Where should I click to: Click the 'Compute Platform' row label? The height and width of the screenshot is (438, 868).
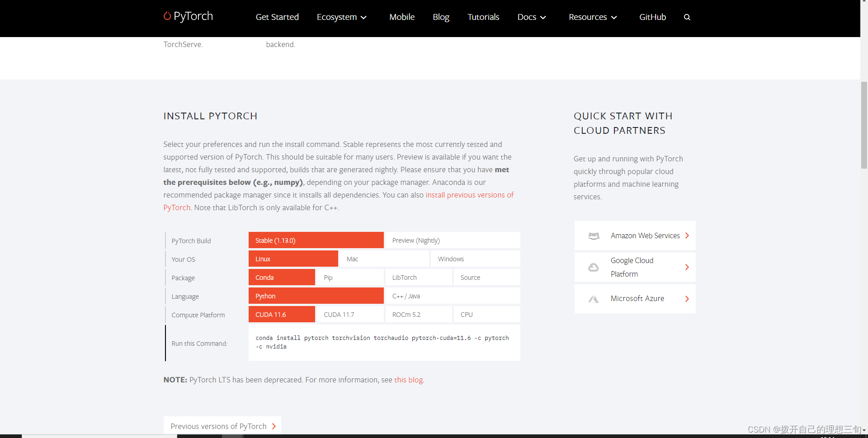(198, 315)
